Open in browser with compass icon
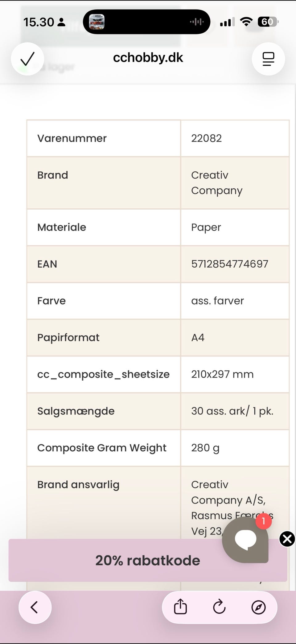Image resolution: width=296 pixels, height=644 pixels. point(258,607)
